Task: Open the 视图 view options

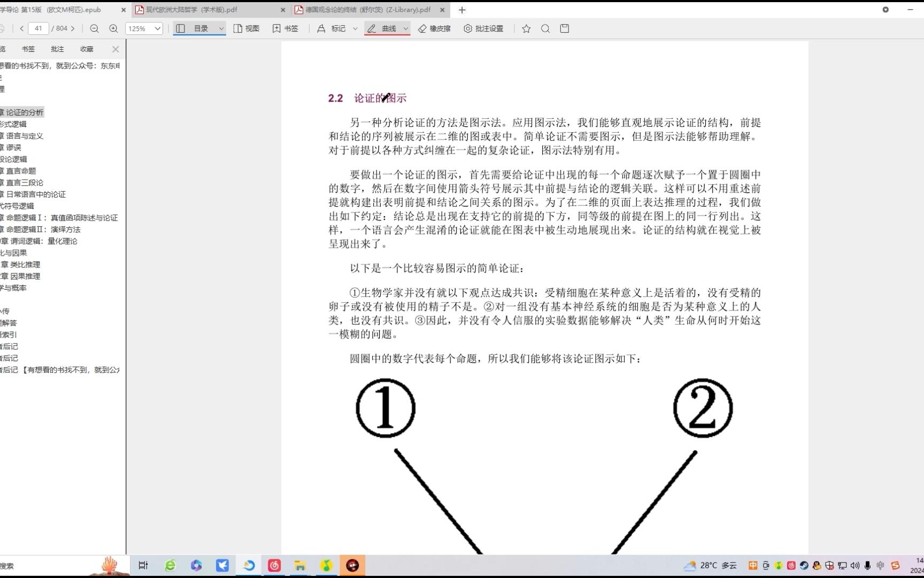Action: (246, 28)
